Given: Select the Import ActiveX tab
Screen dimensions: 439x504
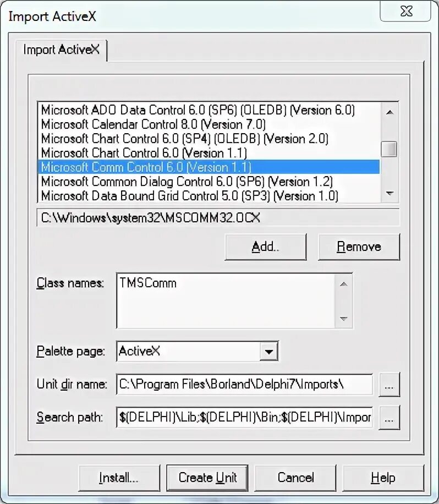Looking at the screenshot, I should pyautogui.click(x=61, y=50).
